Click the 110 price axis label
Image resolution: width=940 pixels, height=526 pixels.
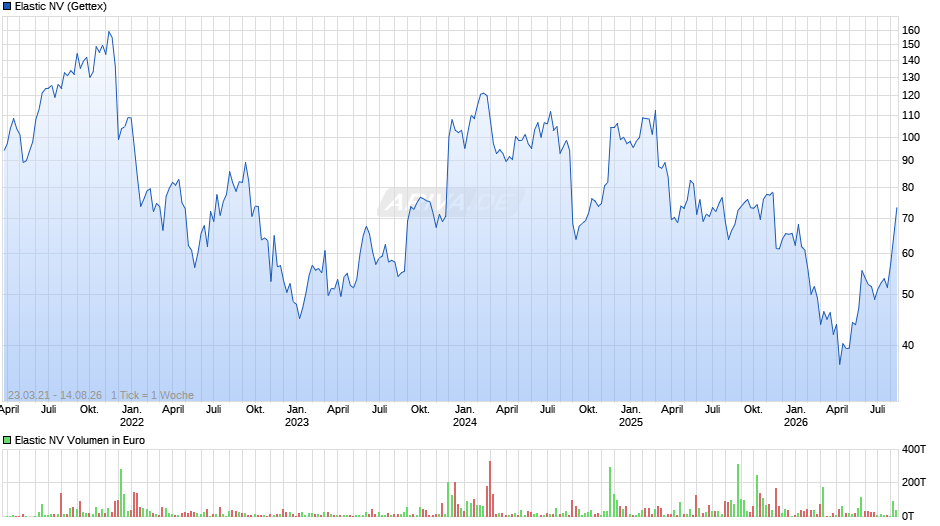pos(911,115)
